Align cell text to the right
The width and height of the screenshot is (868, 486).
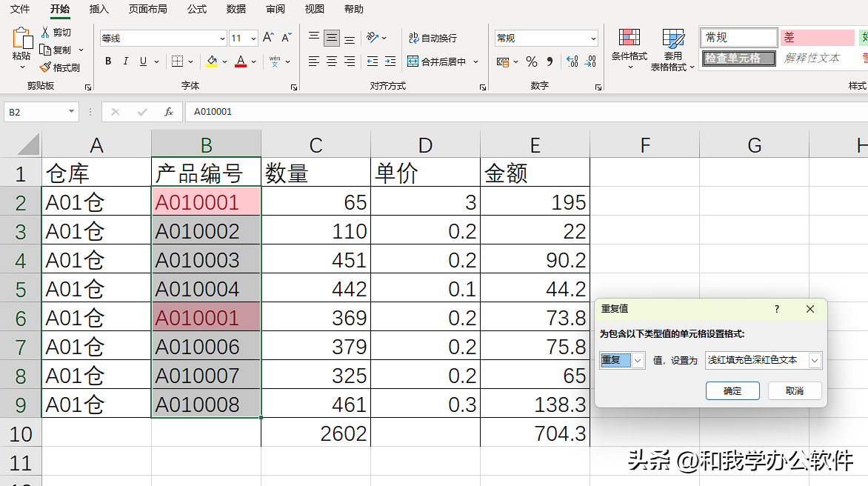350,61
